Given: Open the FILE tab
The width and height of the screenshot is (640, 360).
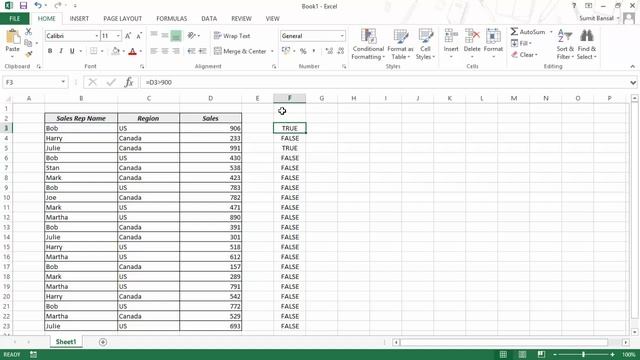Looking at the screenshot, I should (x=15, y=19).
